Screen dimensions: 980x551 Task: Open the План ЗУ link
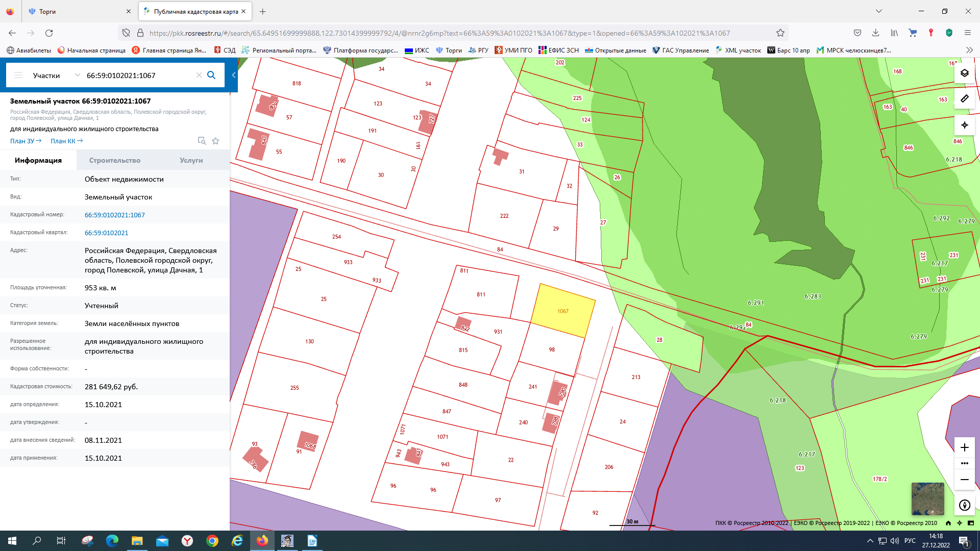tap(26, 141)
